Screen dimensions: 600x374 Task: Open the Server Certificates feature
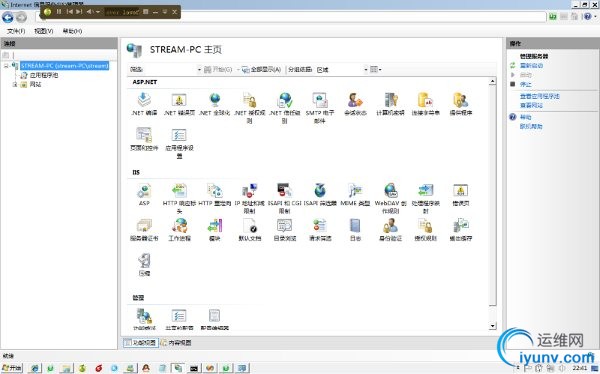tap(144, 226)
